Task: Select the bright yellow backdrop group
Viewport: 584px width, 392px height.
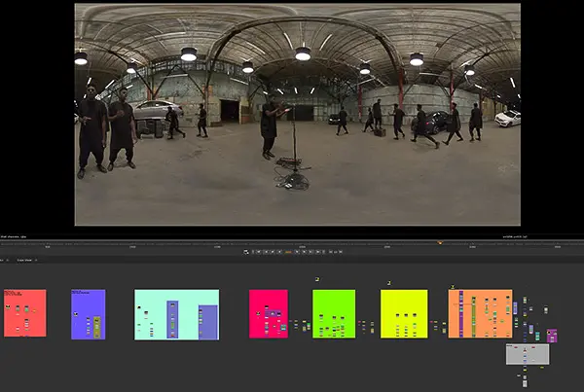Action: (404, 314)
